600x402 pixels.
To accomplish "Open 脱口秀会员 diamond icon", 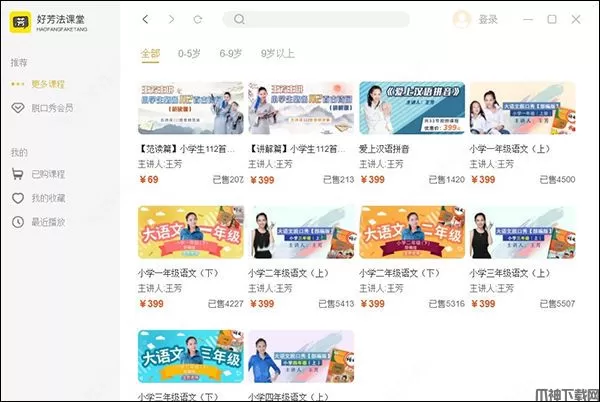I will coord(18,108).
